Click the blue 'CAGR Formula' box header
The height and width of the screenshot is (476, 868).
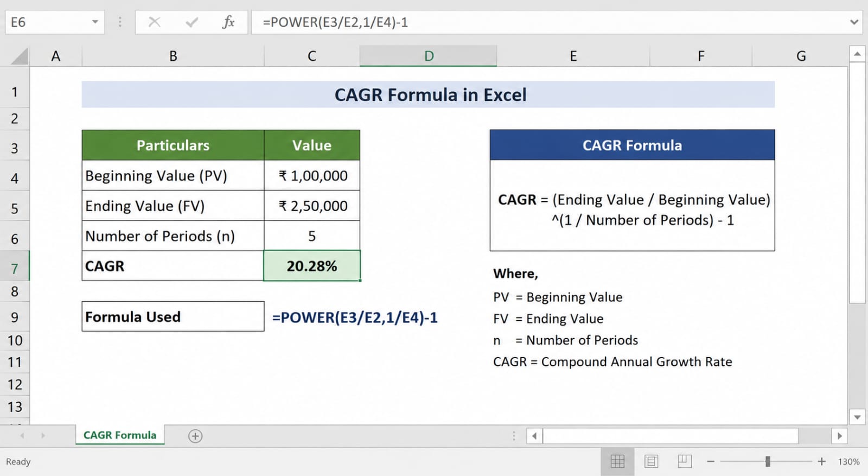tap(632, 145)
